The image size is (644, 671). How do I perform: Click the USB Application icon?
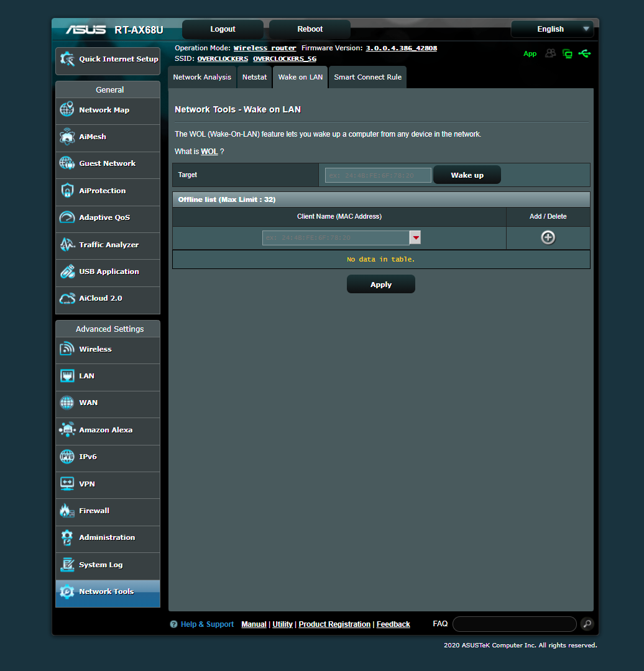(67, 272)
